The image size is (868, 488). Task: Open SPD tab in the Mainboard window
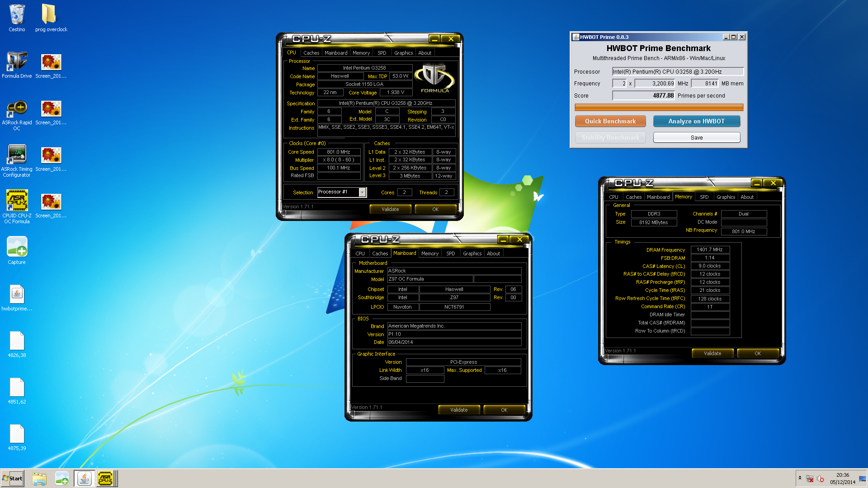click(x=451, y=253)
